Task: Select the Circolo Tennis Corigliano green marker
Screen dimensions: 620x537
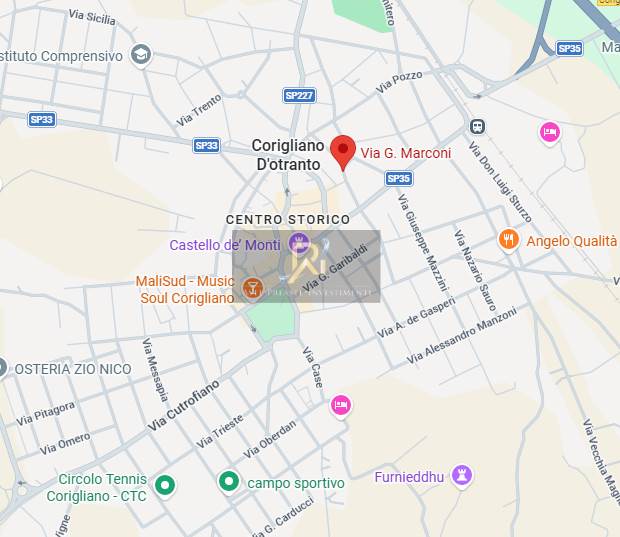Action: tap(165, 485)
